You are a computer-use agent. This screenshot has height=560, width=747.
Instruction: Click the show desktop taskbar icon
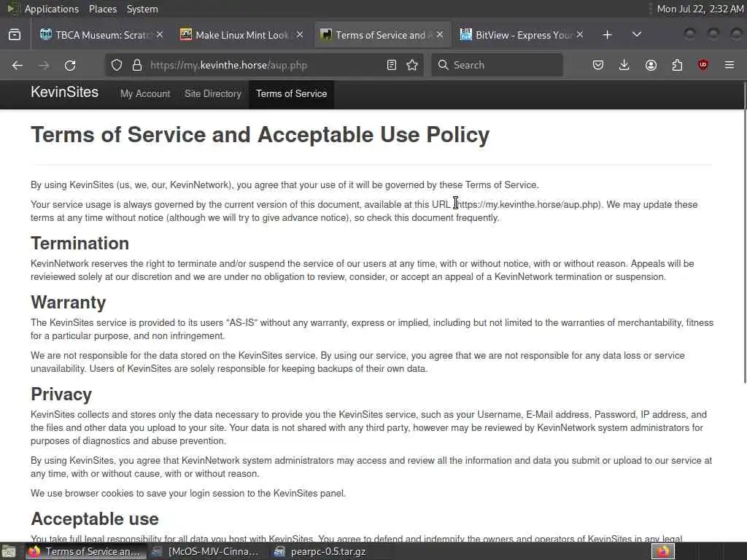[x=9, y=552]
